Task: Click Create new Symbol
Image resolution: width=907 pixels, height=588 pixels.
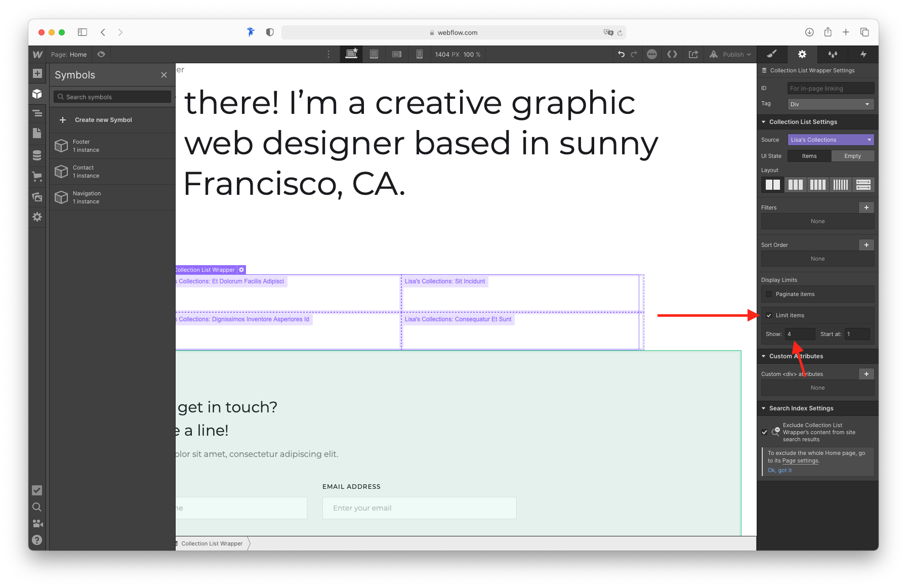Action: pyautogui.click(x=103, y=120)
